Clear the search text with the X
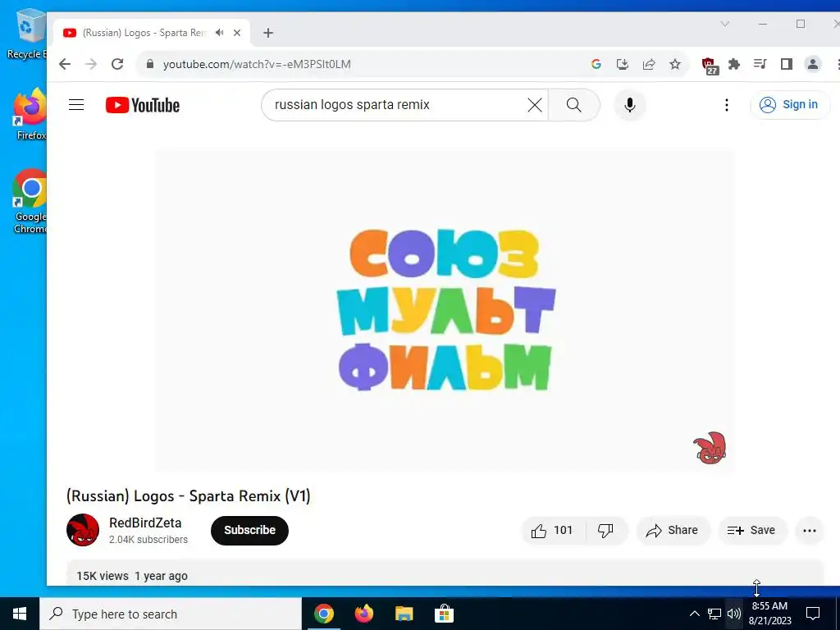The height and width of the screenshot is (630, 840). [535, 105]
